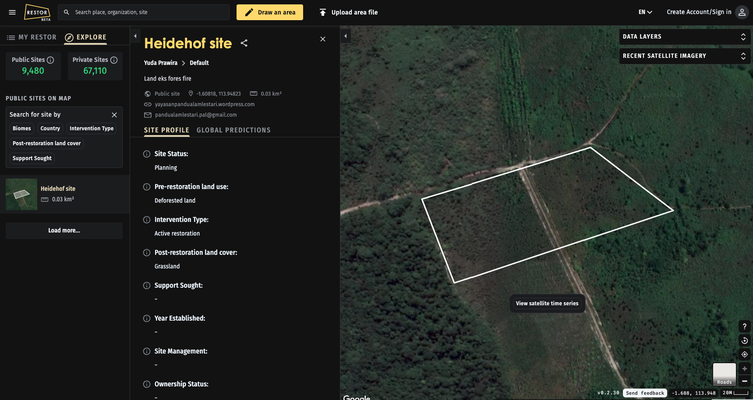Open the EN language dropdown
This screenshot has height=400, width=753.
tap(645, 12)
